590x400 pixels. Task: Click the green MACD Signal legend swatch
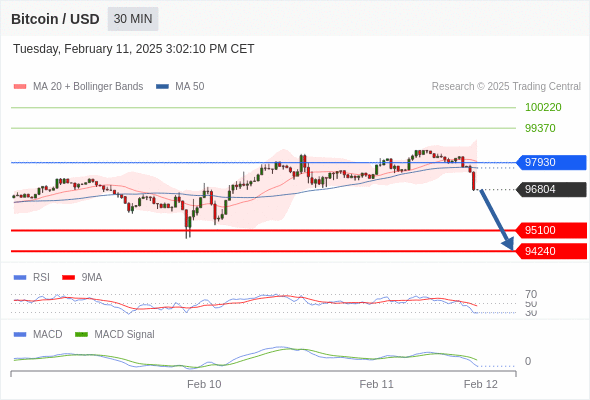tap(81, 335)
